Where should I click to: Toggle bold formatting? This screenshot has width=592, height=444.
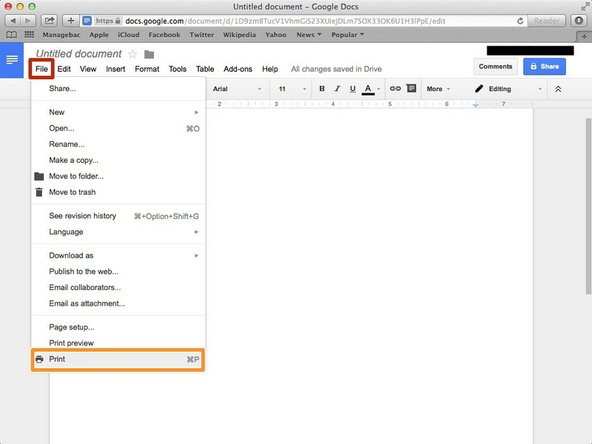pyautogui.click(x=322, y=89)
